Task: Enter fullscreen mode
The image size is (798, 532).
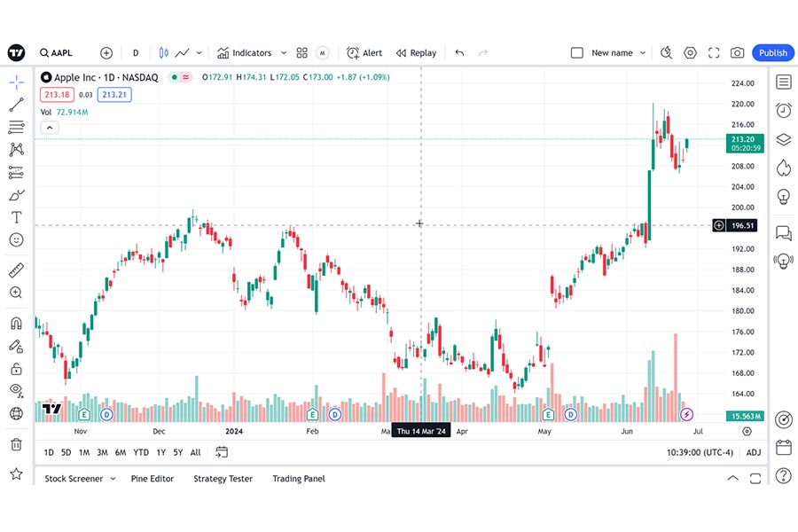Action: pyautogui.click(x=714, y=53)
